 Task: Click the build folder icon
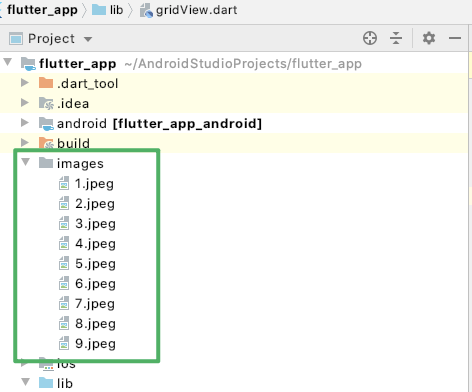click(x=46, y=143)
